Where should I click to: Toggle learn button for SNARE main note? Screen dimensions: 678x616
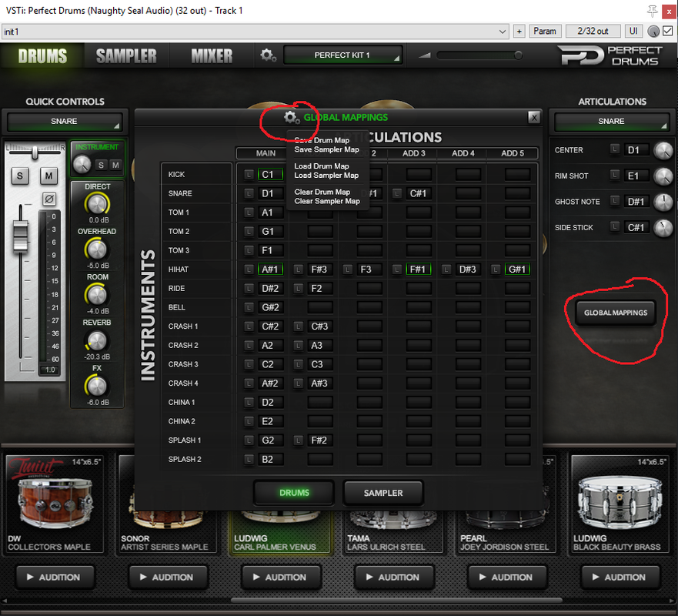pos(249,193)
